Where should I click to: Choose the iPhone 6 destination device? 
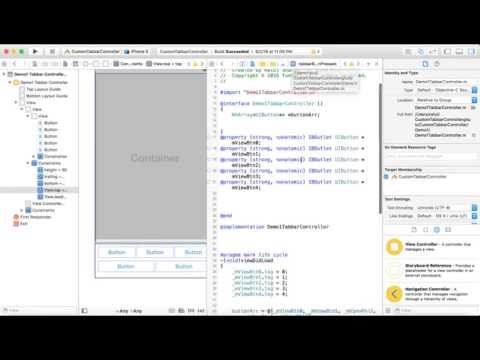(137, 52)
